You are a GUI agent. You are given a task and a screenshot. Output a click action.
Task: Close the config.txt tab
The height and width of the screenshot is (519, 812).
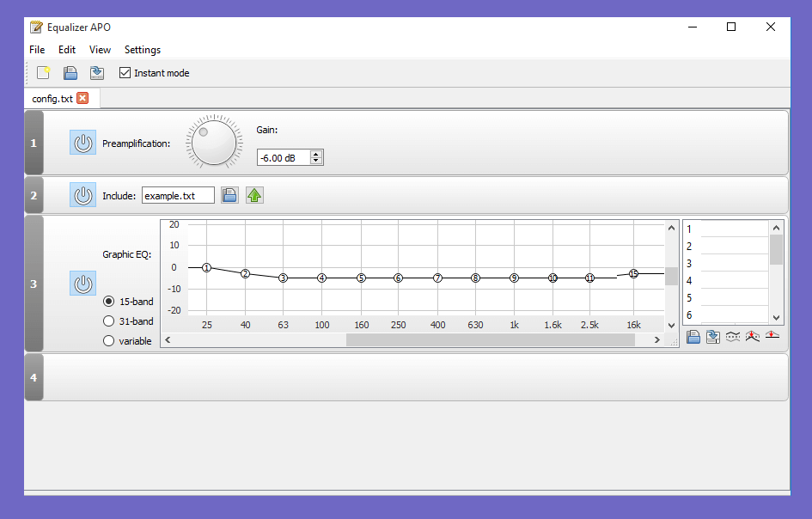tap(82, 98)
